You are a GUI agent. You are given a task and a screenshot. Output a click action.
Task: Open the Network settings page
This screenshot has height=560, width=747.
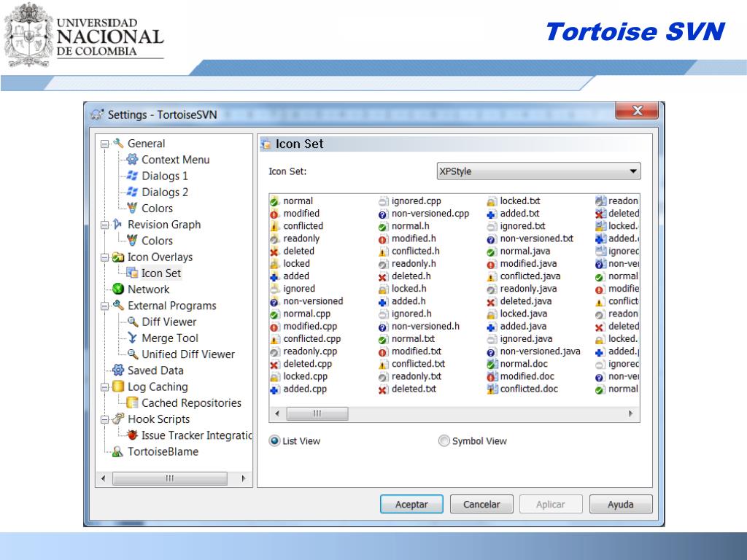pyautogui.click(x=148, y=289)
